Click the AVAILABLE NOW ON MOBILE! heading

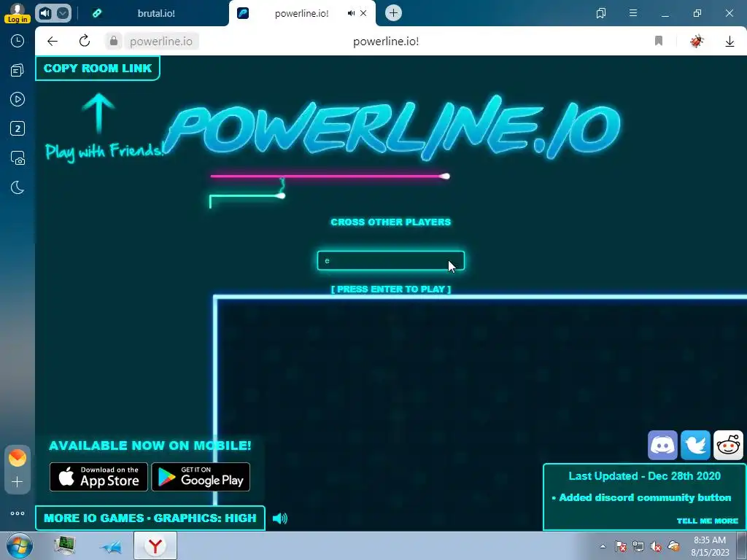tap(150, 446)
